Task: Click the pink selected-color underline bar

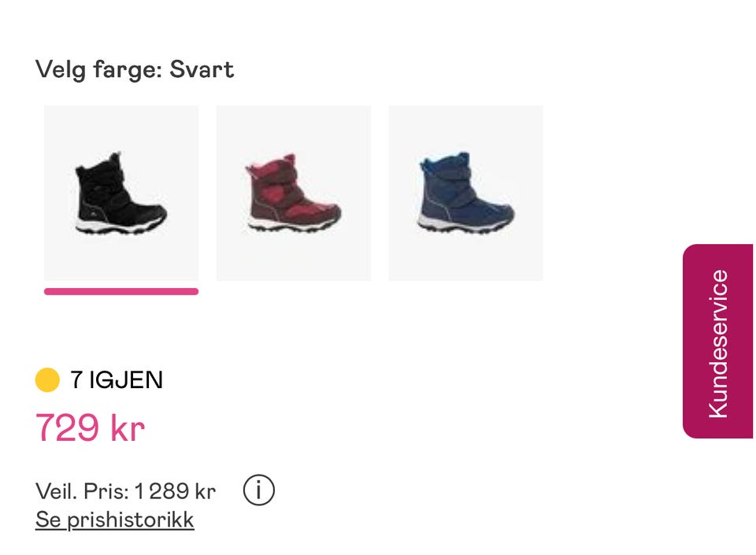Action: (x=121, y=291)
